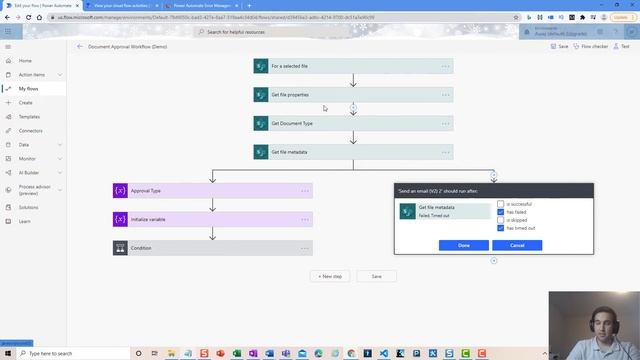Open the user account avatar
640x360 pixels.
[631, 31]
